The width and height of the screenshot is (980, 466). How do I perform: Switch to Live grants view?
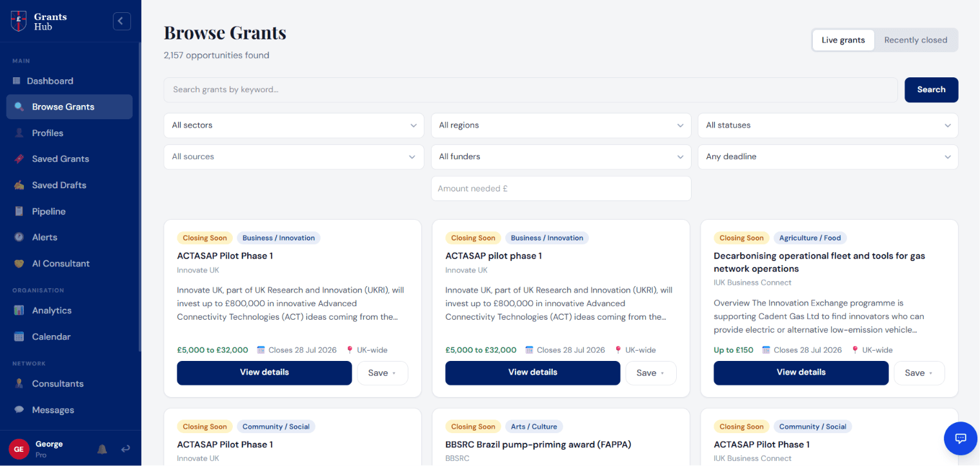(843, 40)
